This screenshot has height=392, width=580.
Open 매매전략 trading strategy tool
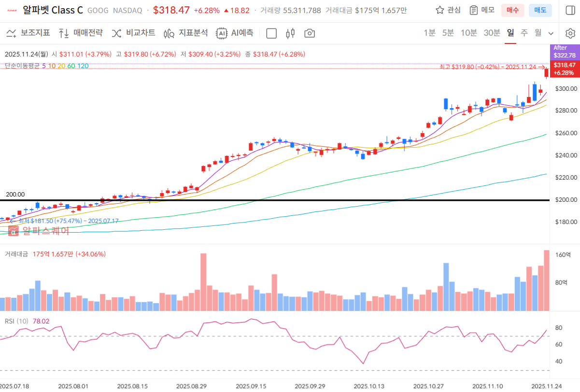[x=81, y=33]
